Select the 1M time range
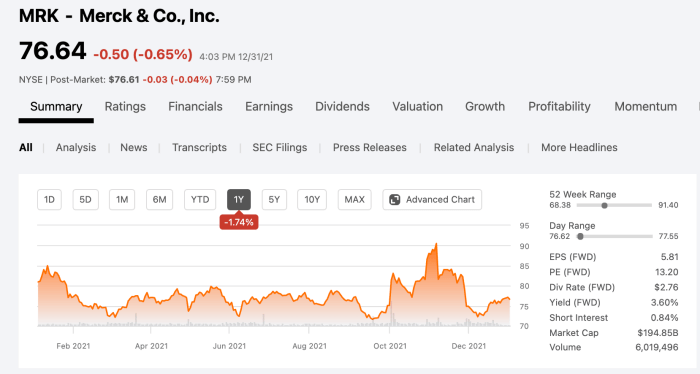 (x=122, y=199)
